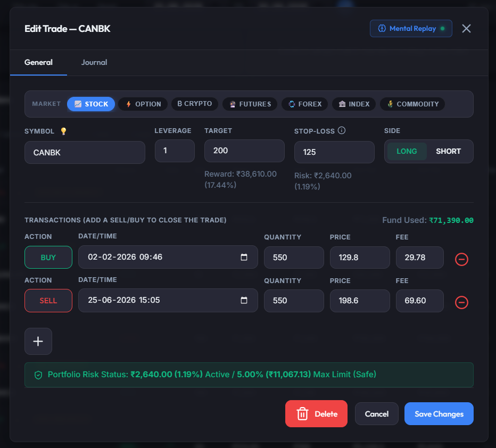Click the price field showing 198.6

click(360, 301)
